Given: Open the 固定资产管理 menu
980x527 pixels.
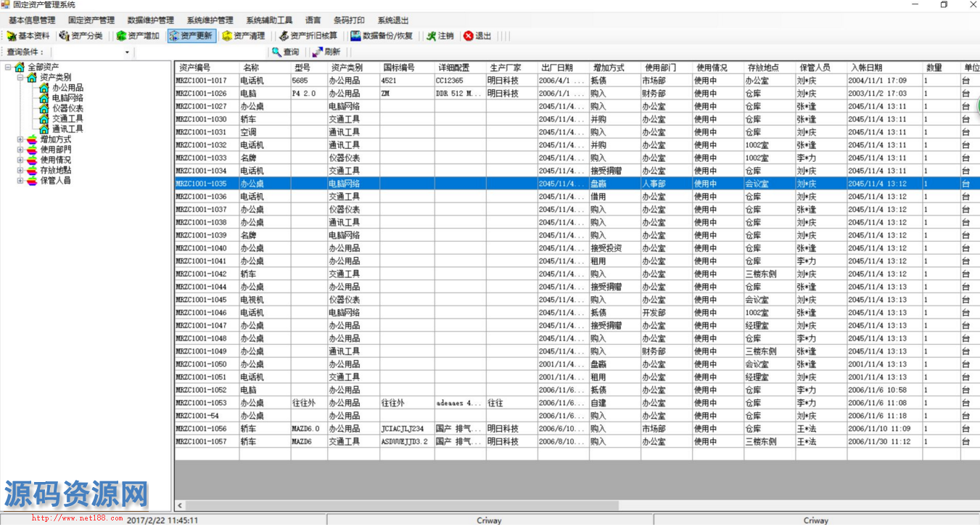Looking at the screenshot, I should click(x=91, y=20).
